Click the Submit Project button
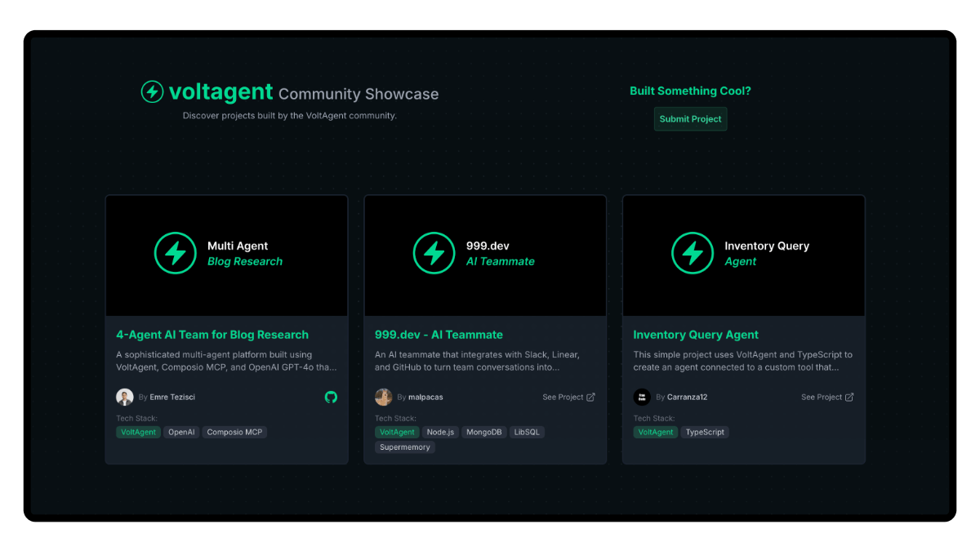 click(x=690, y=119)
